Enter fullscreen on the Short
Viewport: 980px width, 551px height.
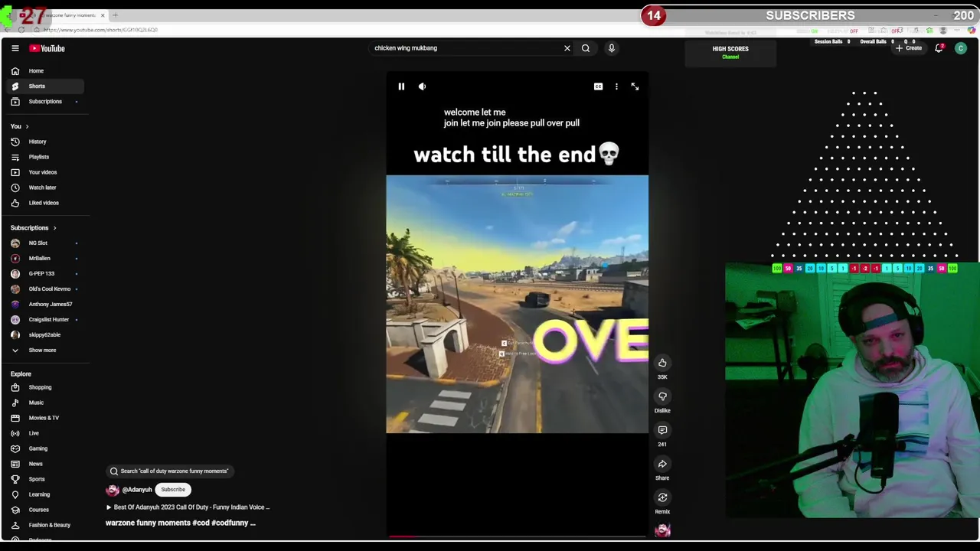[x=635, y=86]
